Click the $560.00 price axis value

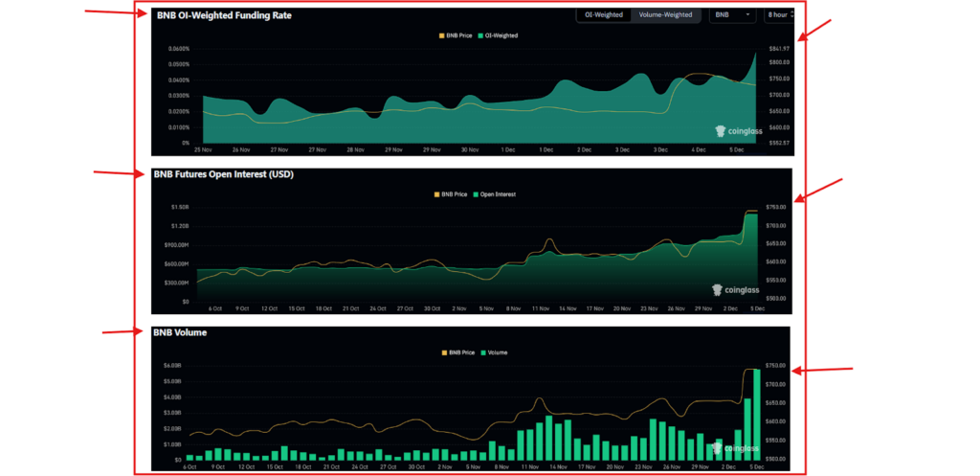click(774, 459)
